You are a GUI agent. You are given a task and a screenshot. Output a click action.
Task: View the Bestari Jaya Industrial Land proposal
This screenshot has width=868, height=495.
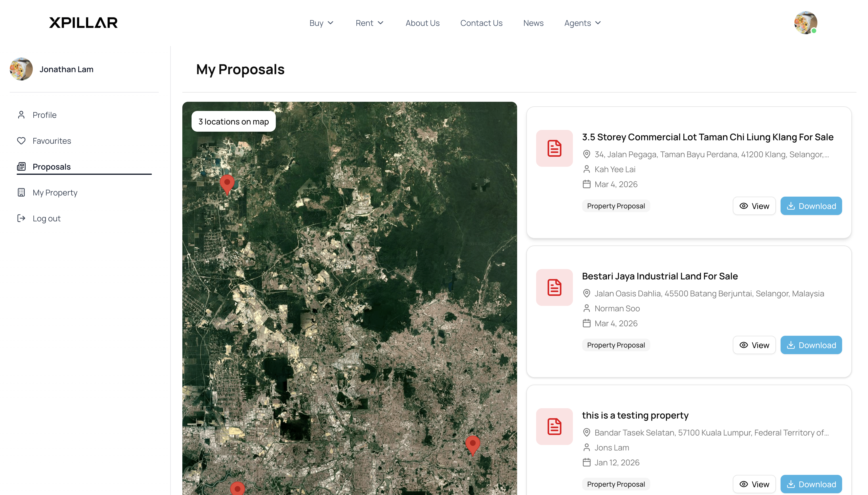click(x=754, y=345)
